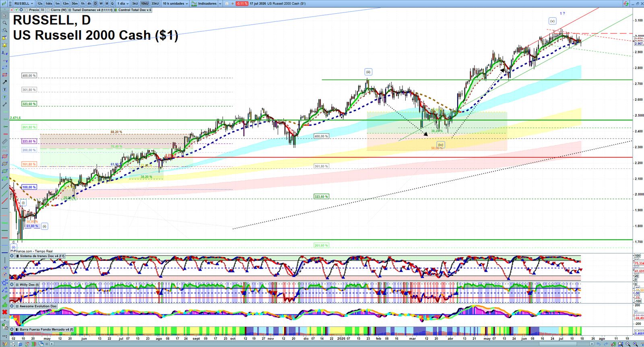
Task: Zoom out with minus magnifier icon
Action: (x=628, y=344)
